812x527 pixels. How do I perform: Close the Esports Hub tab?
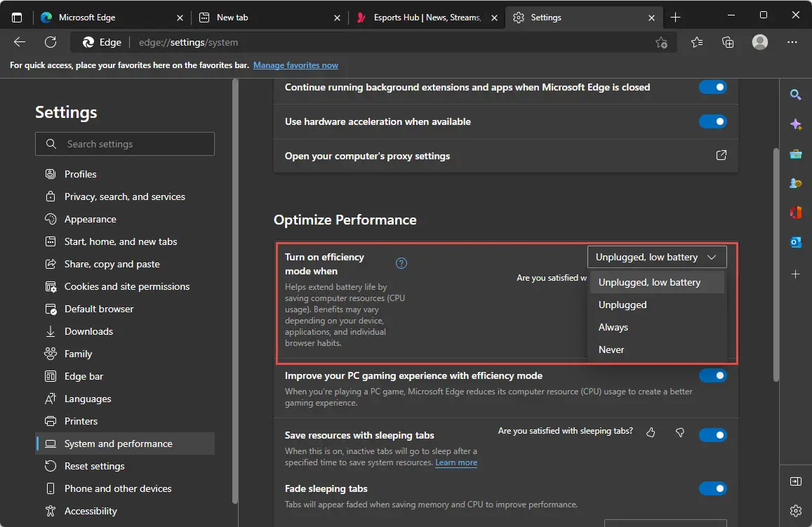(x=494, y=18)
